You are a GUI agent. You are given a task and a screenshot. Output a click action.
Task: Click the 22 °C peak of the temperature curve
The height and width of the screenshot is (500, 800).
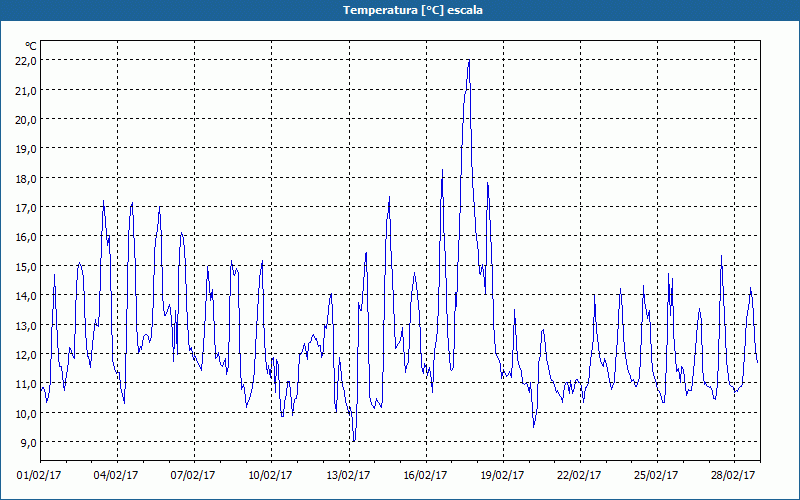coord(468,61)
